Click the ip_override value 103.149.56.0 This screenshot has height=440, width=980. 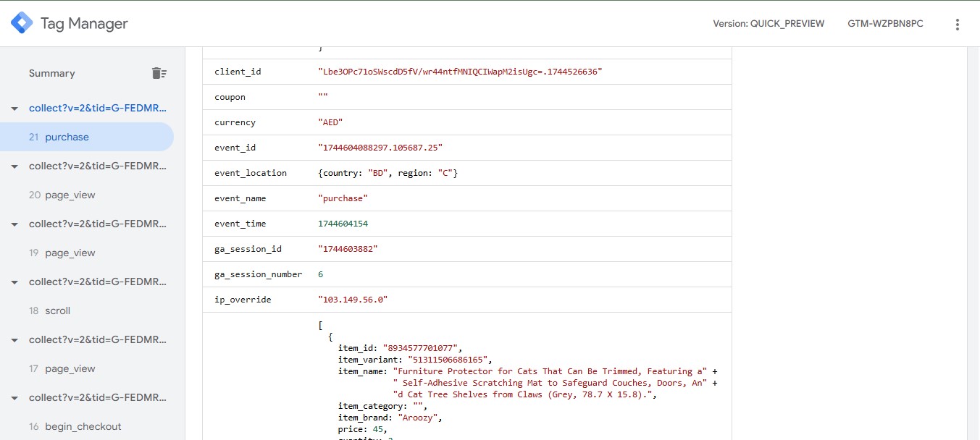[x=353, y=300]
